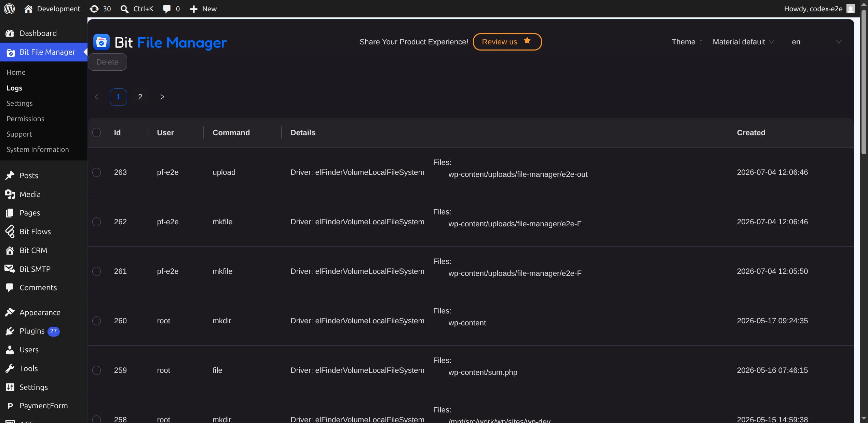Open the Logs submenu item
Viewport: 868px width, 423px height.
(14, 88)
